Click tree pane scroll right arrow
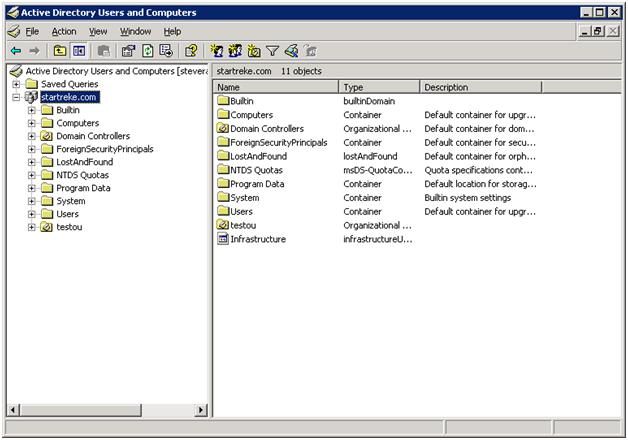Viewport: 628px width, 440px height. point(201,410)
